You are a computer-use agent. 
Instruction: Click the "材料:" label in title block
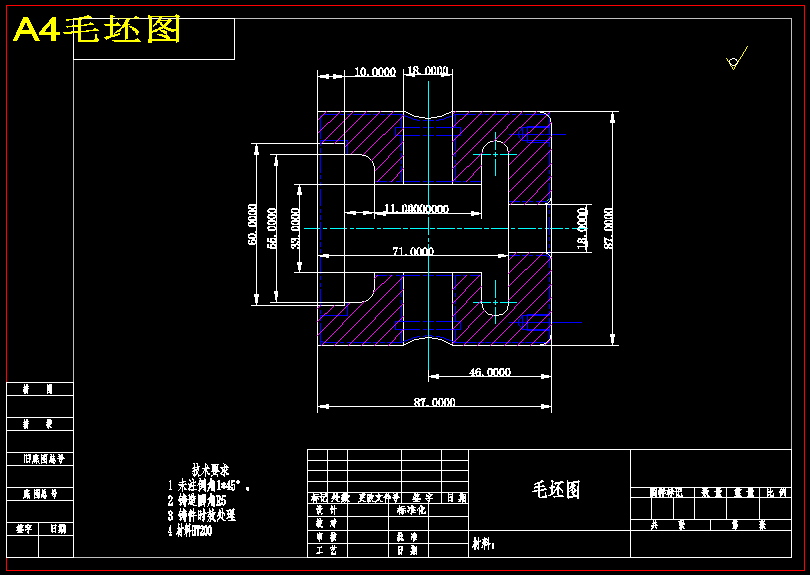[x=483, y=543]
